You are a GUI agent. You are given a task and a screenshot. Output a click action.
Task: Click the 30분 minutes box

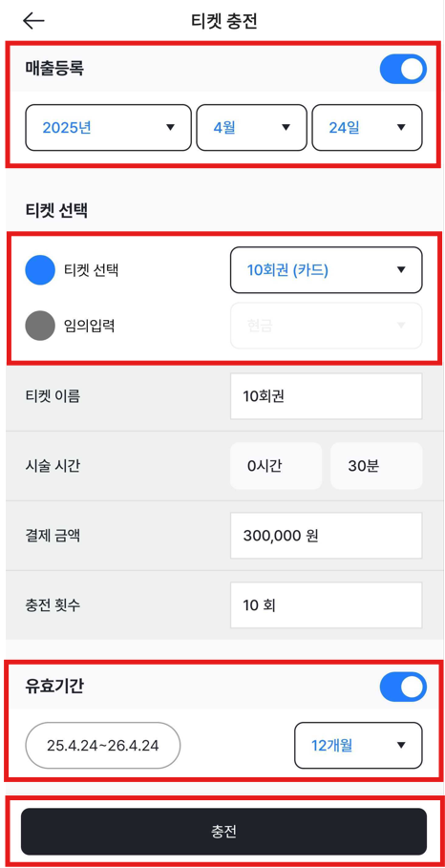point(376,466)
